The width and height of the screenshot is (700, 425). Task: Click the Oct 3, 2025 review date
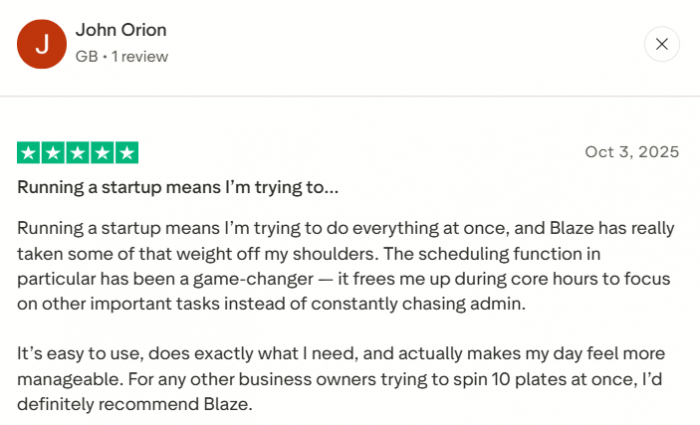(x=632, y=152)
